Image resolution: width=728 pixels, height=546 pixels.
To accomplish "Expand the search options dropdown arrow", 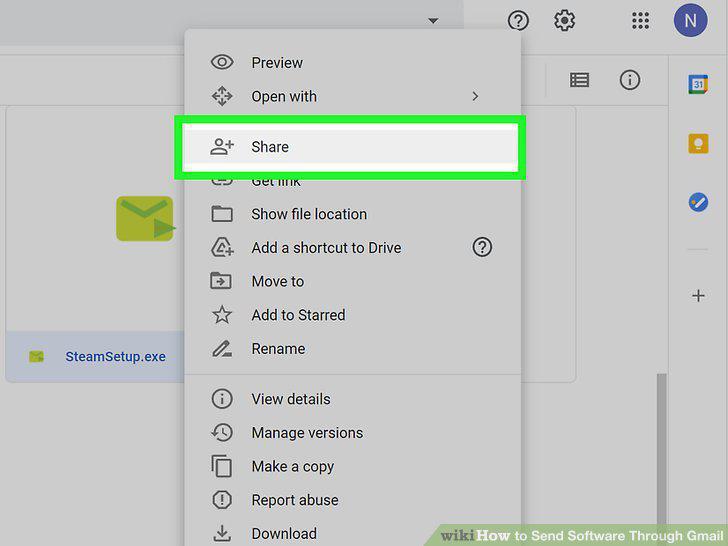I will pyautogui.click(x=433, y=20).
